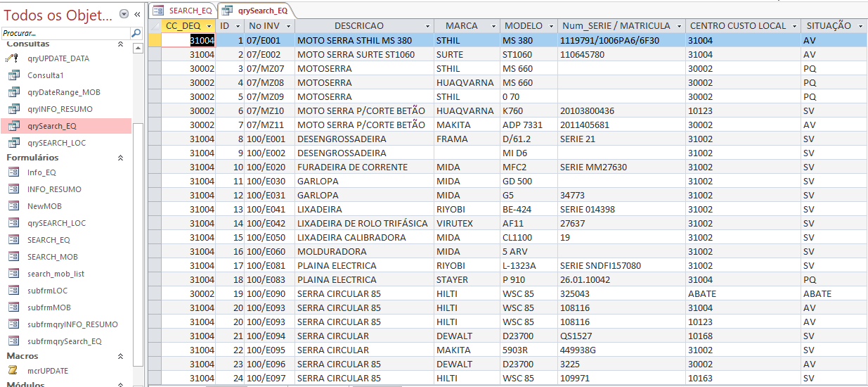Click the mcrUPDATE macro icon
Image resolution: width=868 pixels, height=387 pixels.
pyautogui.click(x=13, y=371)
